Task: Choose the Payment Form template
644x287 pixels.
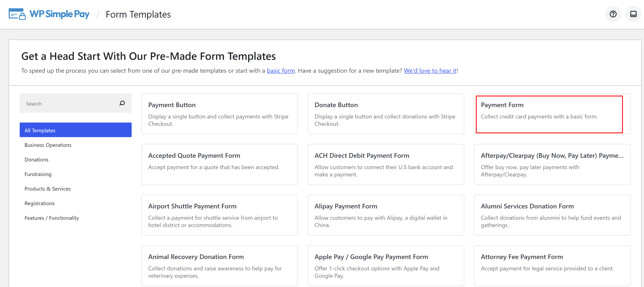Action: tap(552, 114)
